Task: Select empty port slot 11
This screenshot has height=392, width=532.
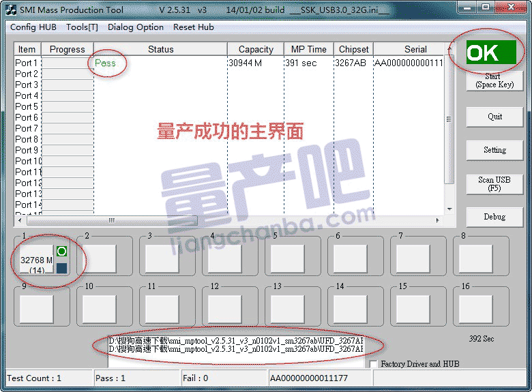Action: click(162, 310)
